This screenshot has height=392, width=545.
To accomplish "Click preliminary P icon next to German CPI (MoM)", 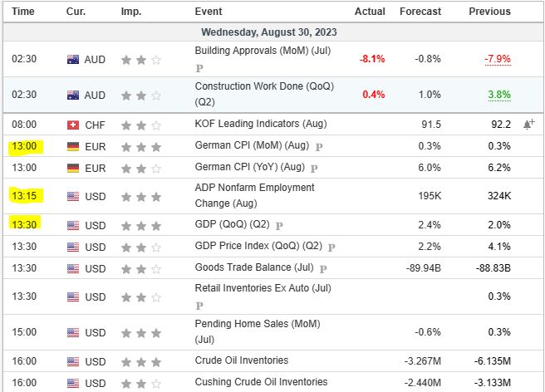I will (320, 147).
